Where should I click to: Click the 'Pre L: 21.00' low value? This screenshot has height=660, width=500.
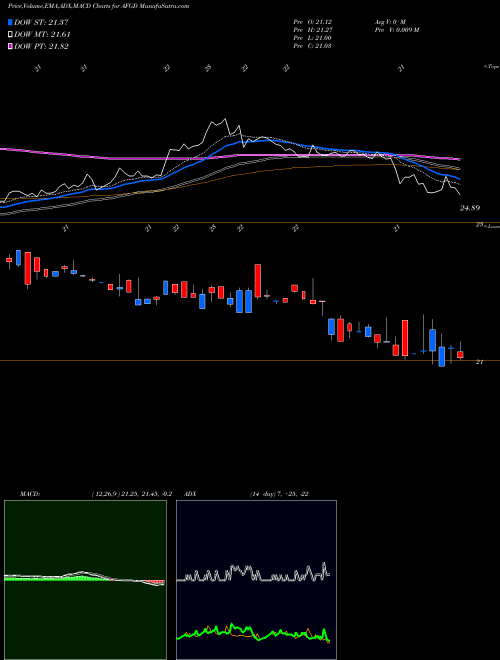pyautogui.click(x=312, y=38)
